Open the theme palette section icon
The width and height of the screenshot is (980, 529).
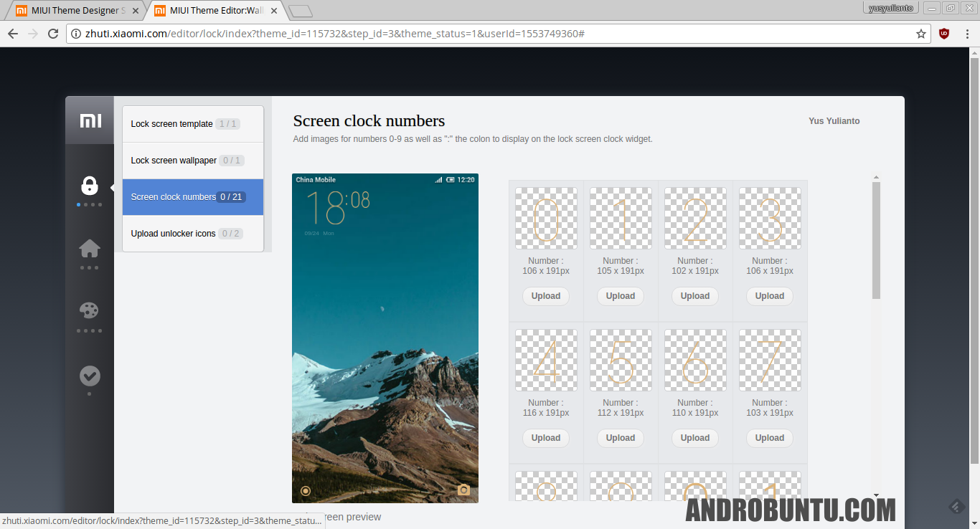coord(89,310)
